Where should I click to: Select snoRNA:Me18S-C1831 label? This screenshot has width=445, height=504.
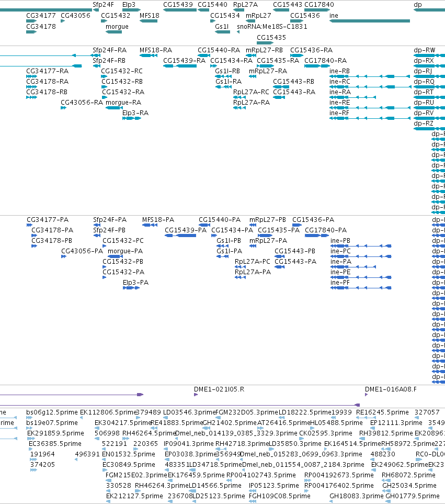pos(272,26)
